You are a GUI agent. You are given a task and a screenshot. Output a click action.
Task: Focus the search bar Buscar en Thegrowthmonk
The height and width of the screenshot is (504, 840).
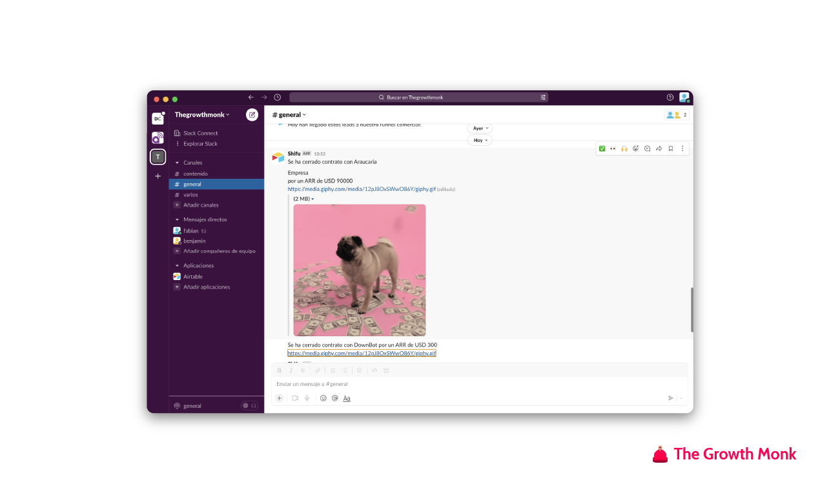(418, 97)
